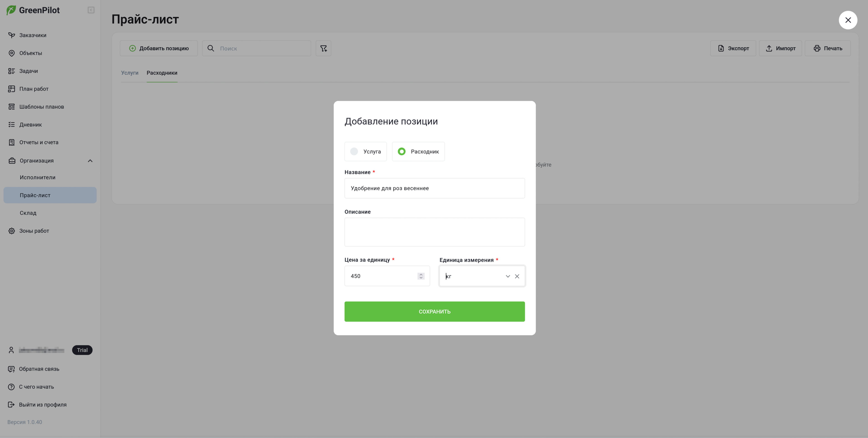The image size is (868, 438).
Task: Select the Расходник radio option
Action: [x=418, y=151]
